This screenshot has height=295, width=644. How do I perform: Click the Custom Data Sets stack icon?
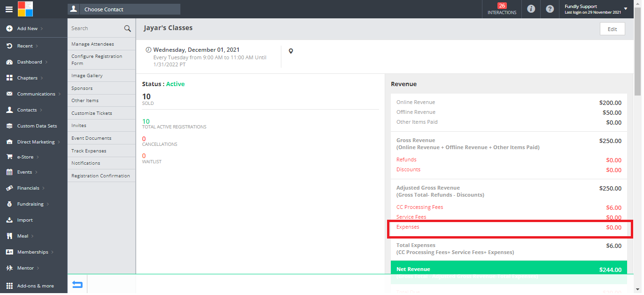click(9, 126)
